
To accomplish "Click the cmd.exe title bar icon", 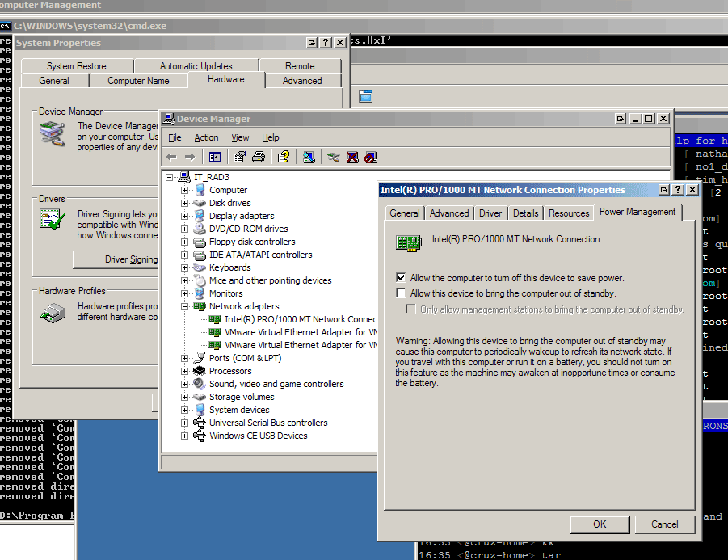I will pos(5,26).
